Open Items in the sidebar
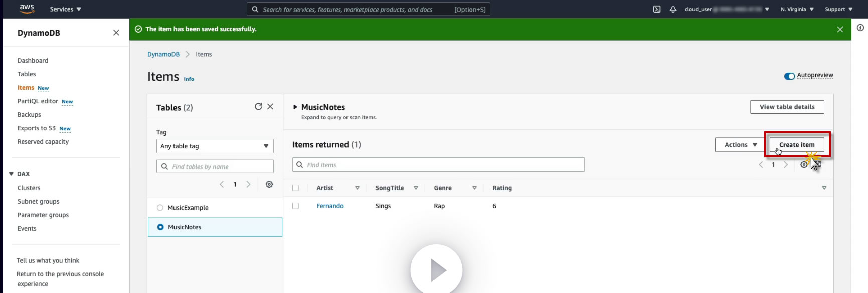Viewport: 868px width, 293px height. click(x=26, y=88)
